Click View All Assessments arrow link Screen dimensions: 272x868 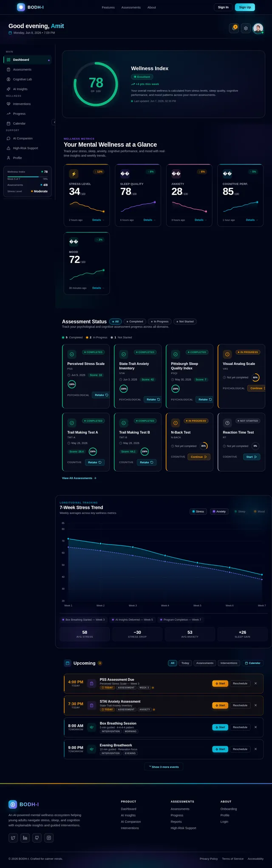pos(79,478)
